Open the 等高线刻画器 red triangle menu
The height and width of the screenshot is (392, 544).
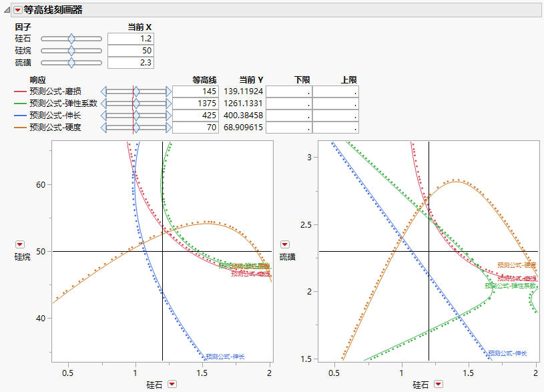pos(18,10)
